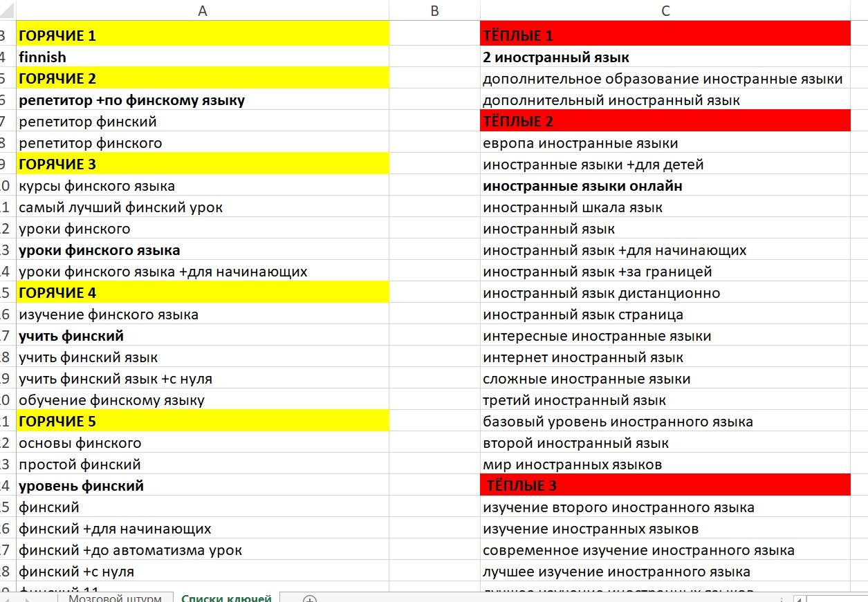Select cell дополнительное образование иностранные языки
Screen dimensions: 868x602
(x=665, y=78)
